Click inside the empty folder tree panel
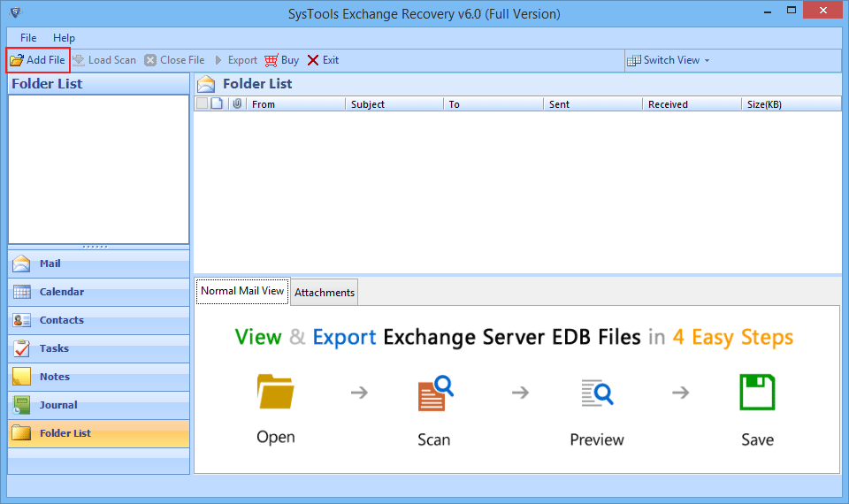The height and width of the screenshot is (504, 849). [x=98, y=170]
